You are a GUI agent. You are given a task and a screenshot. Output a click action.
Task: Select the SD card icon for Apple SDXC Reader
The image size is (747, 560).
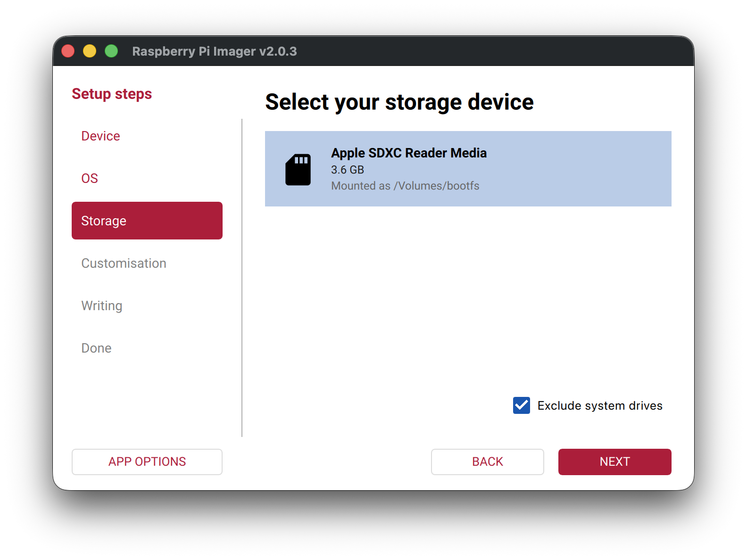(x=298, y=170)
